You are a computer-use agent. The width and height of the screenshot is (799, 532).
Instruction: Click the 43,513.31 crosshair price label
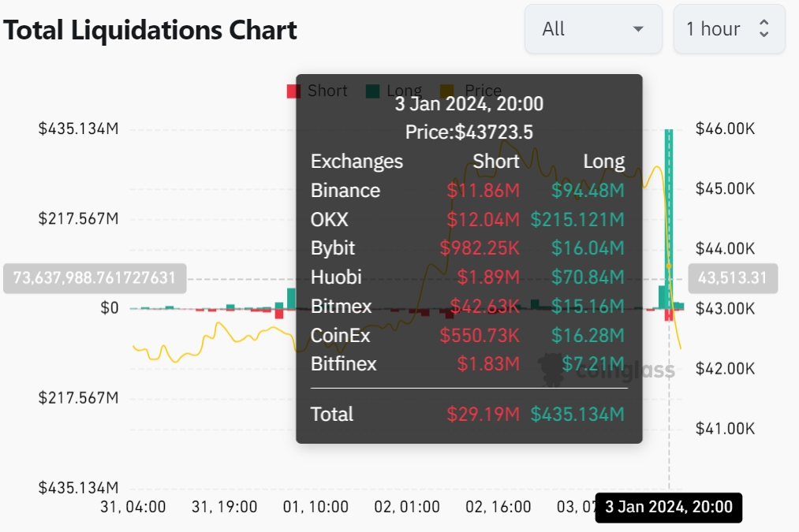coord(733,278)
